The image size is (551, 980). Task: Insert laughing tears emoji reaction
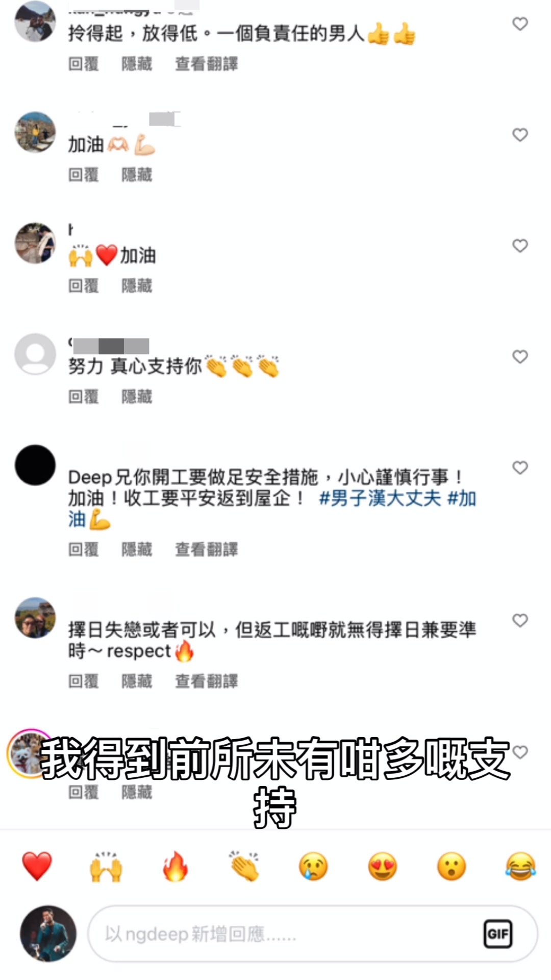tap(520, 866)
